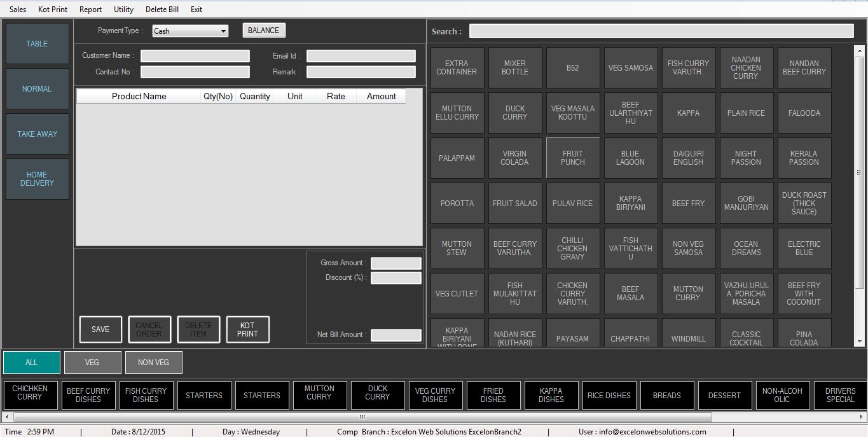This screenshot has width=868, height=437.
Task: Filter items by NON VEG
Action: 153,363
